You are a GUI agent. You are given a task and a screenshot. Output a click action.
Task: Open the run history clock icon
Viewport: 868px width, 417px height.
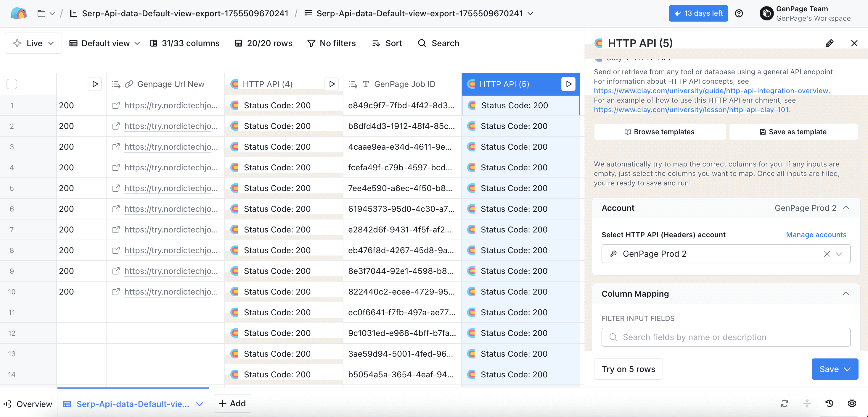pos(829,403)
